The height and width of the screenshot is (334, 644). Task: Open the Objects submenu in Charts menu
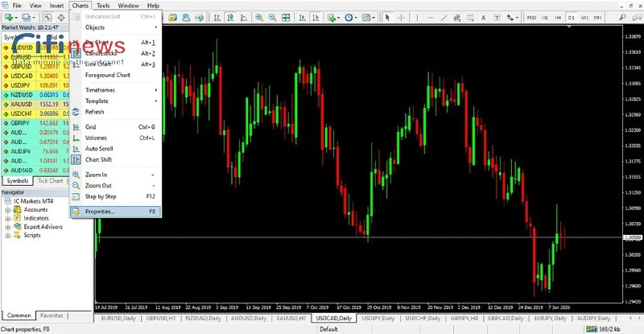(115, 27)
